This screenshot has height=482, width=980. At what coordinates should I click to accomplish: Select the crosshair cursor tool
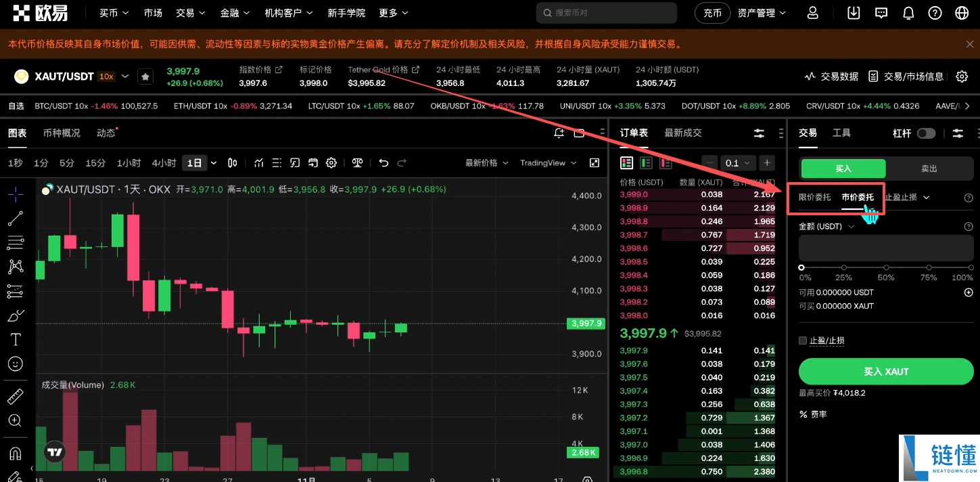tap(16, 194)
